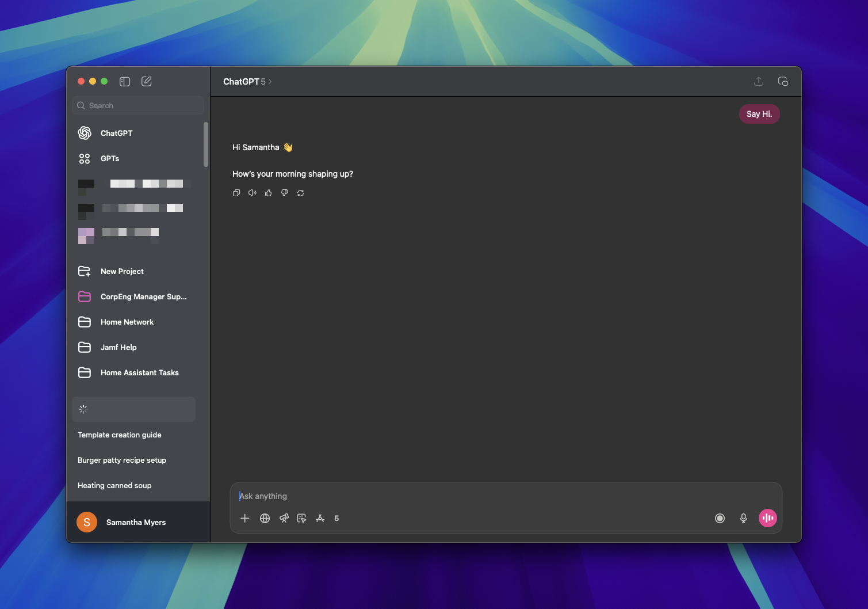
Task: Toggle the sidebar visibility button
Action: (x=125, y=82)
